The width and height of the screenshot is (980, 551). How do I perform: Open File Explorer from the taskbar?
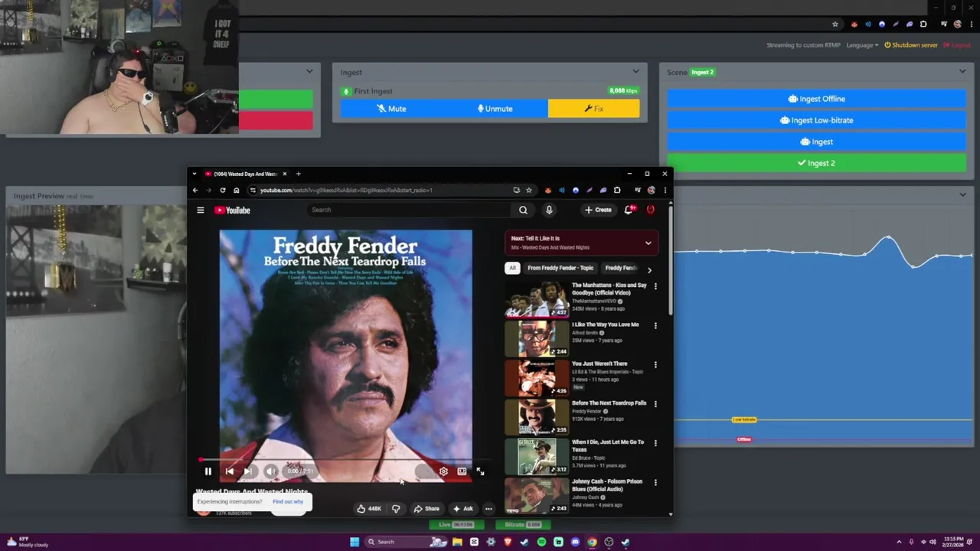click(x=457, y=542)
